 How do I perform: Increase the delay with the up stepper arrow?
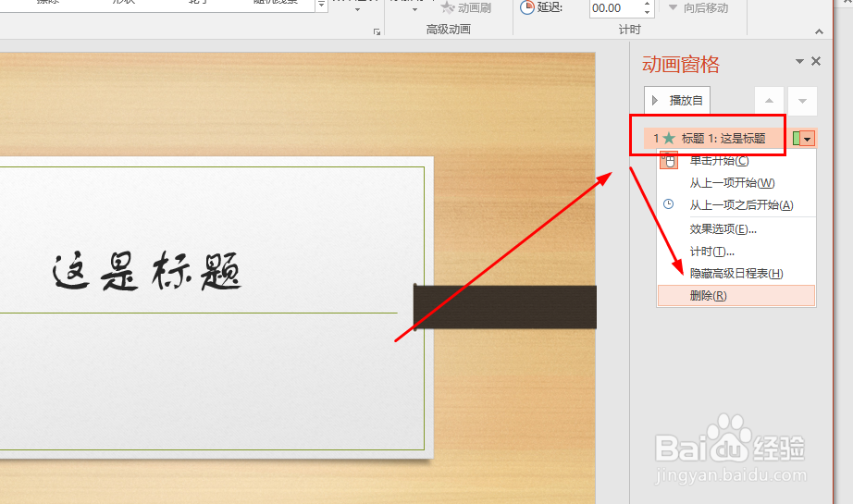click(647, 4)
